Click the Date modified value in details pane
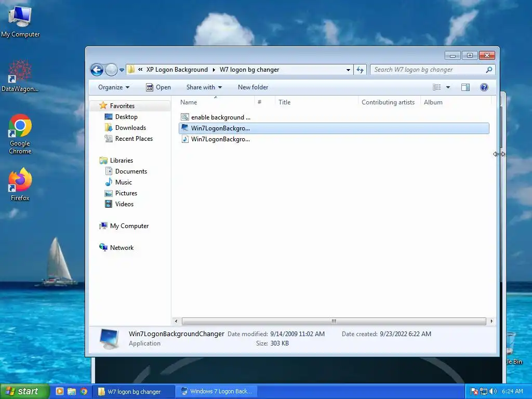 [x=298, y=334]
